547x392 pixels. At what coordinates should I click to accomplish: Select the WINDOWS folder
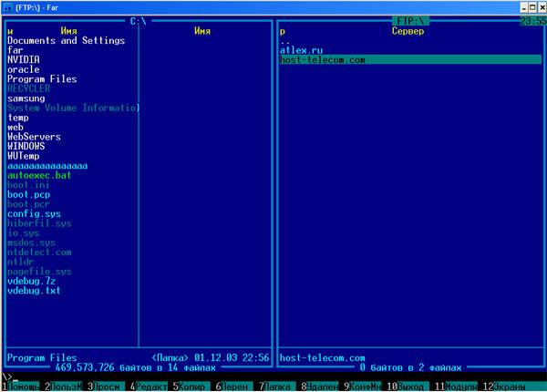click(x=26, y=147)
